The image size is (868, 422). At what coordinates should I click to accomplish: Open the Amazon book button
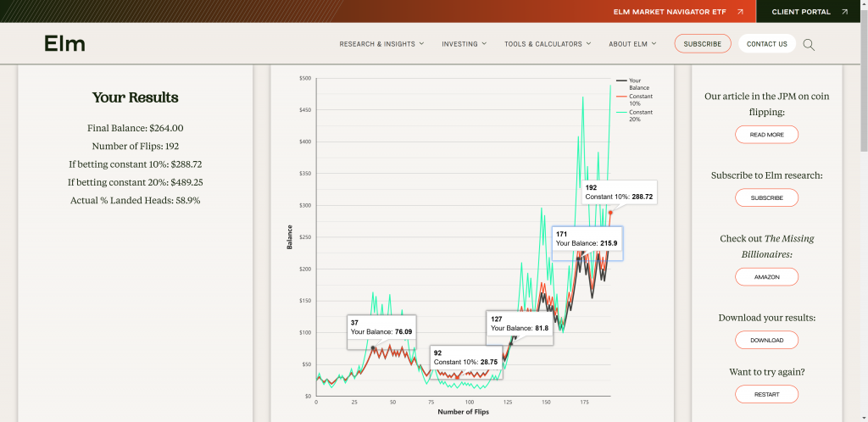pyautogui.click(x=766, y=277)
